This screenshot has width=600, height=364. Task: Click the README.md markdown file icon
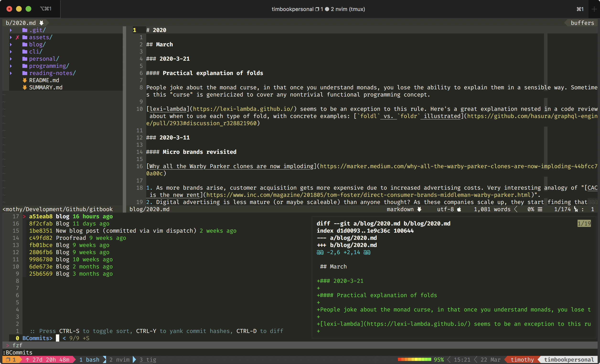coord(25,80)
